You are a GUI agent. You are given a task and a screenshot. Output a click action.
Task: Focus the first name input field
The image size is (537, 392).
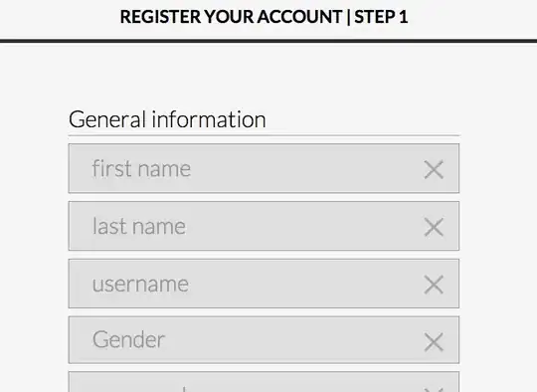[264, 168]
